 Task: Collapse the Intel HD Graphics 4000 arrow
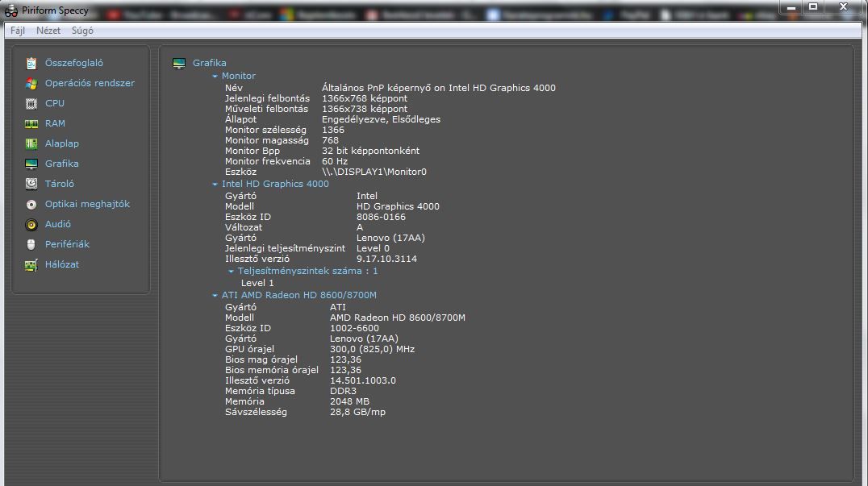215,184
